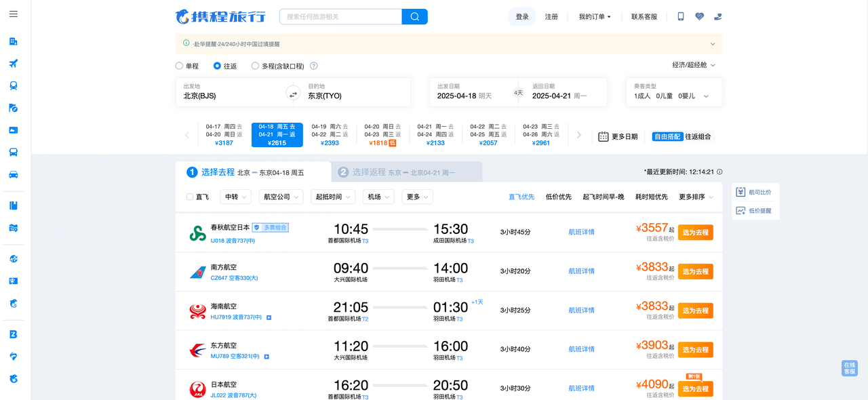Click the airplane flights icon in sidebar
The image size is (868, 400).
(14, 64)
